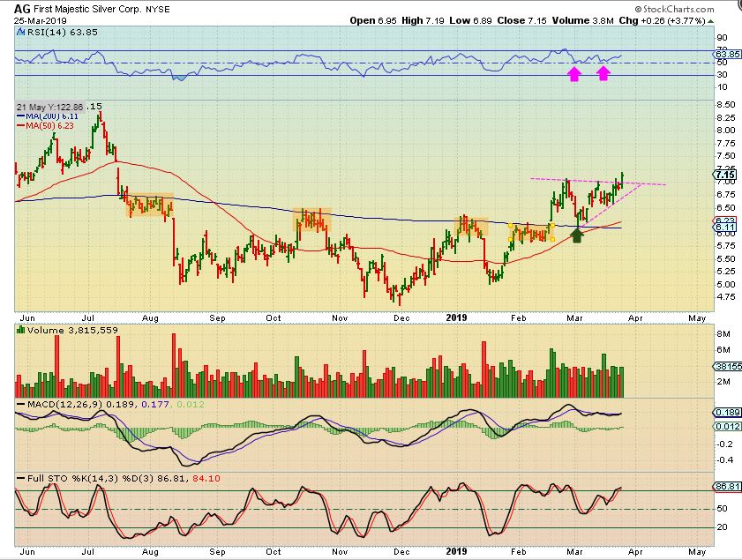Click the Volume 3,815,559 legend text
Image resolution: width=742 pixels, height=560 pixels.
(x=72, y=330)
